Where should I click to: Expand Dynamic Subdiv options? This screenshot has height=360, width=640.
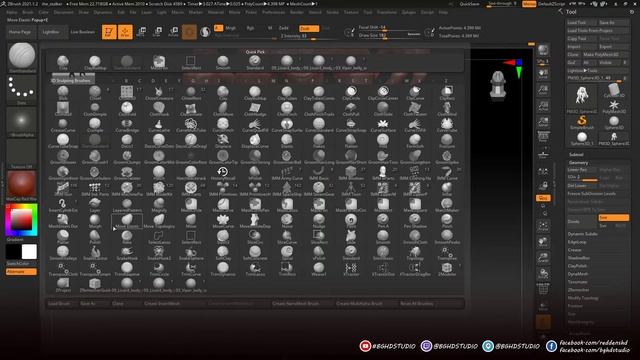click(x=582, y=234)
